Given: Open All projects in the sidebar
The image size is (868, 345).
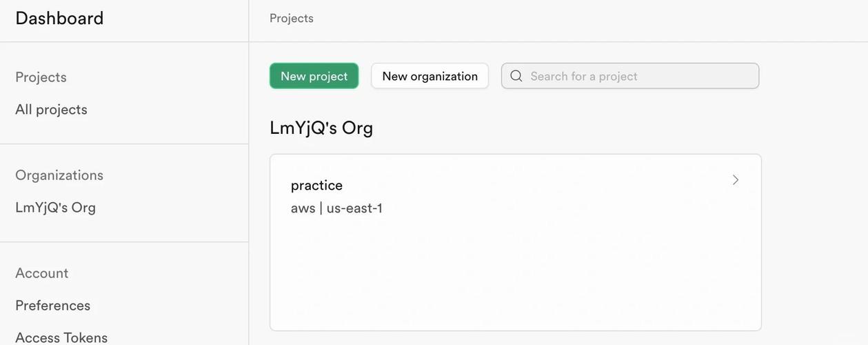Looking at the screenshot, I should 51,110.
